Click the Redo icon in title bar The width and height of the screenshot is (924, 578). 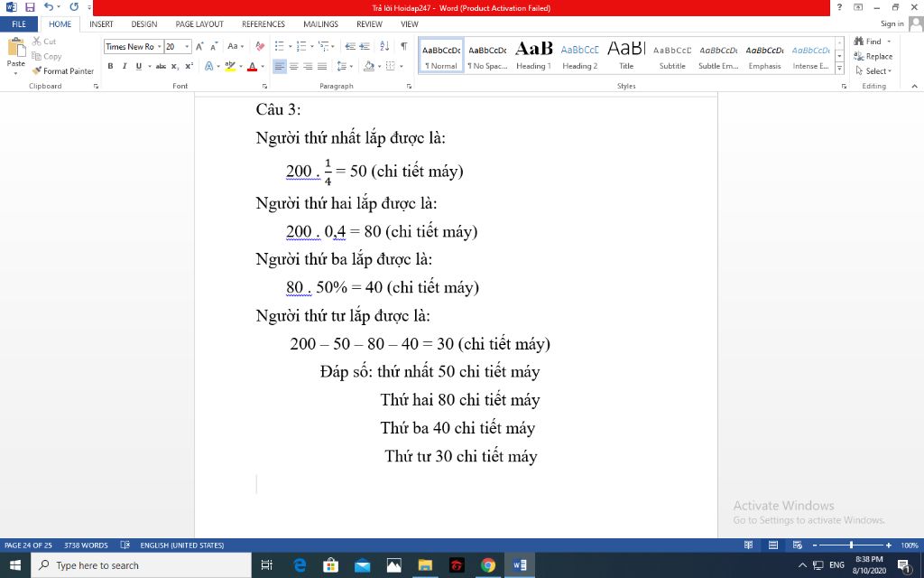pyautogui.click(x=74, y=7)
